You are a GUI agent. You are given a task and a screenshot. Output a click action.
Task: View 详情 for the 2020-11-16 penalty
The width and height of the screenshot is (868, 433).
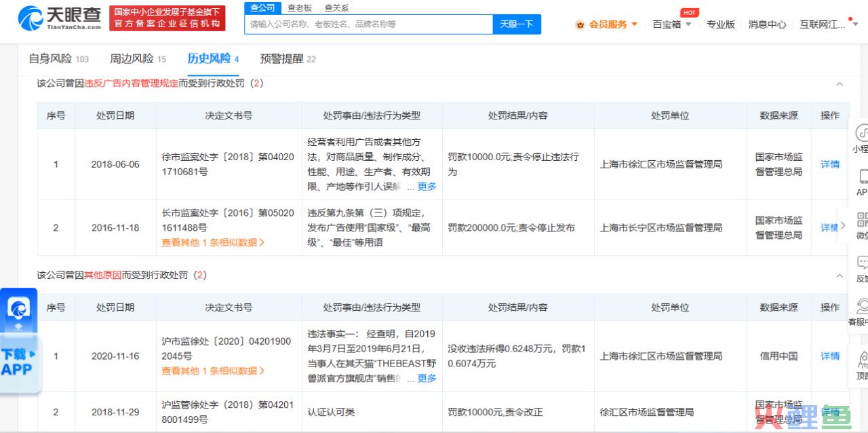tap(830, 356)
